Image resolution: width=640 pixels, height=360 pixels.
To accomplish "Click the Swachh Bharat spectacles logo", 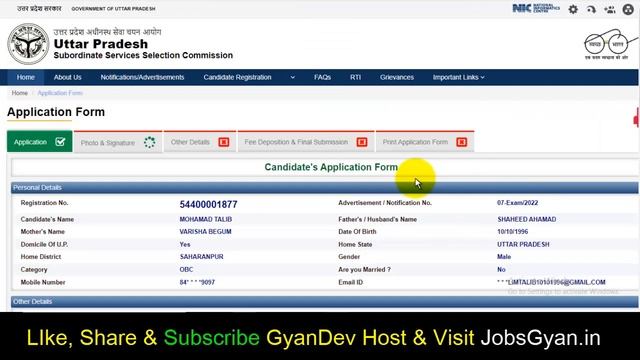I will coord(611,44).
